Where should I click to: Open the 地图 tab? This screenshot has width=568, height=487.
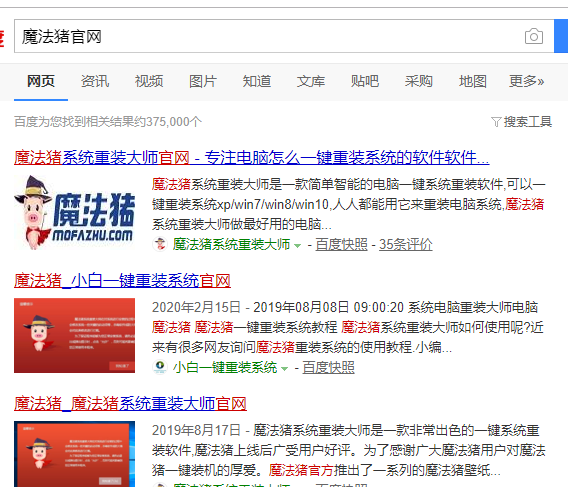click(472, 81)
